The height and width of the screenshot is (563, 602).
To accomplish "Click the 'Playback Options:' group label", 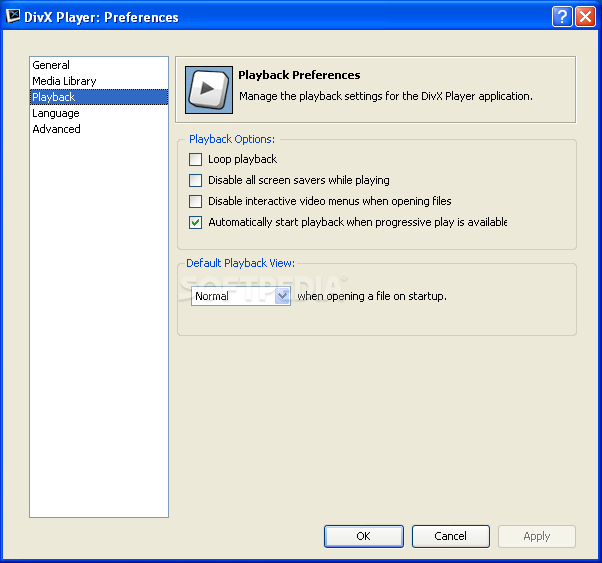I will pos(232,139).
